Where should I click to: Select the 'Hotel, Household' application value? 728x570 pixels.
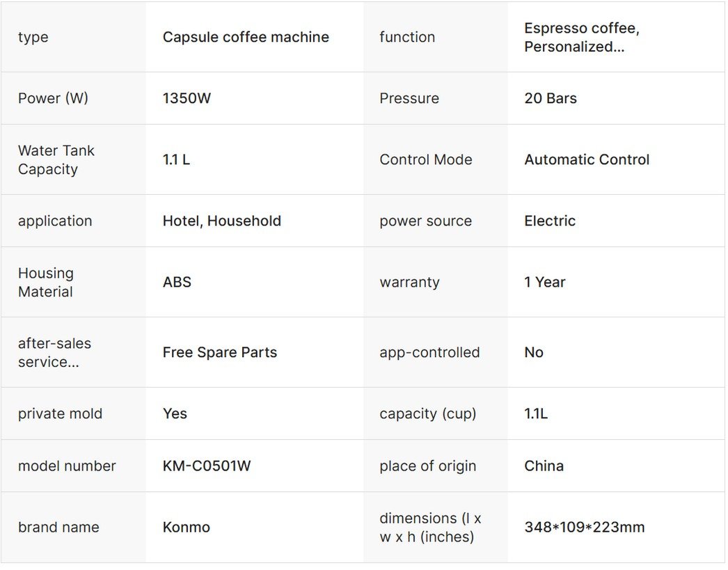click(221, 221)
